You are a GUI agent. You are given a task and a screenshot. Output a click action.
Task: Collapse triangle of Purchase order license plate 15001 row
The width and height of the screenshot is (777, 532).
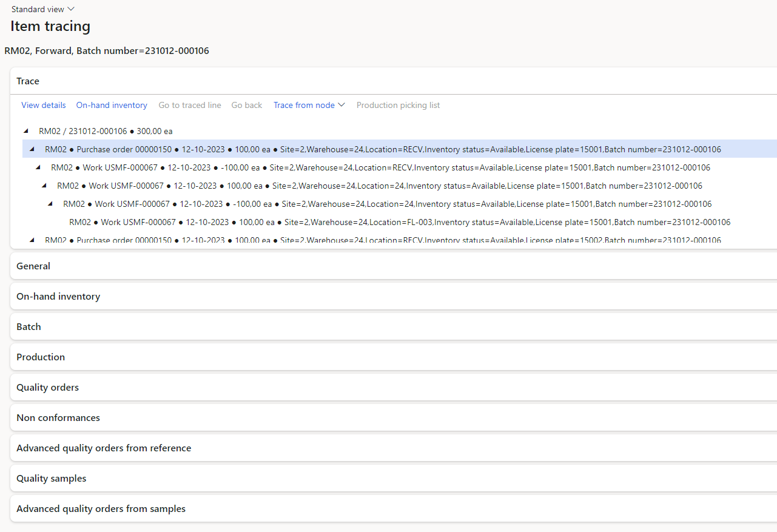click(x=32, y=149)
